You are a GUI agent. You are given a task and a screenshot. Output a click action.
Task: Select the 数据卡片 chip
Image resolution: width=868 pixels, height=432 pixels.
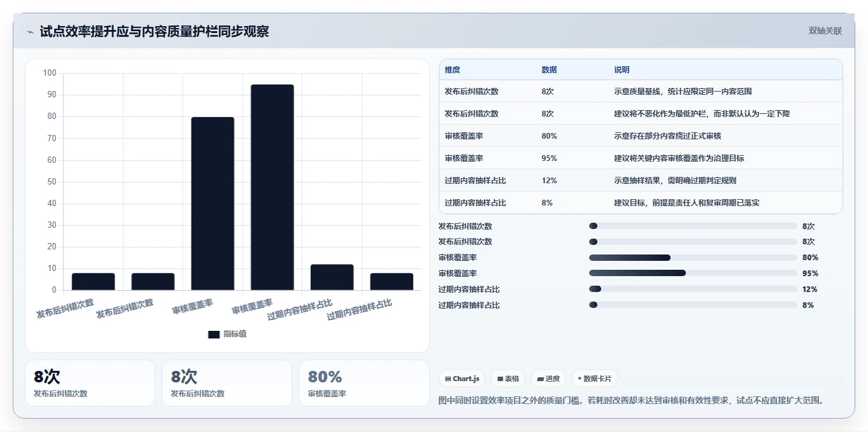(x=594, y=379)
